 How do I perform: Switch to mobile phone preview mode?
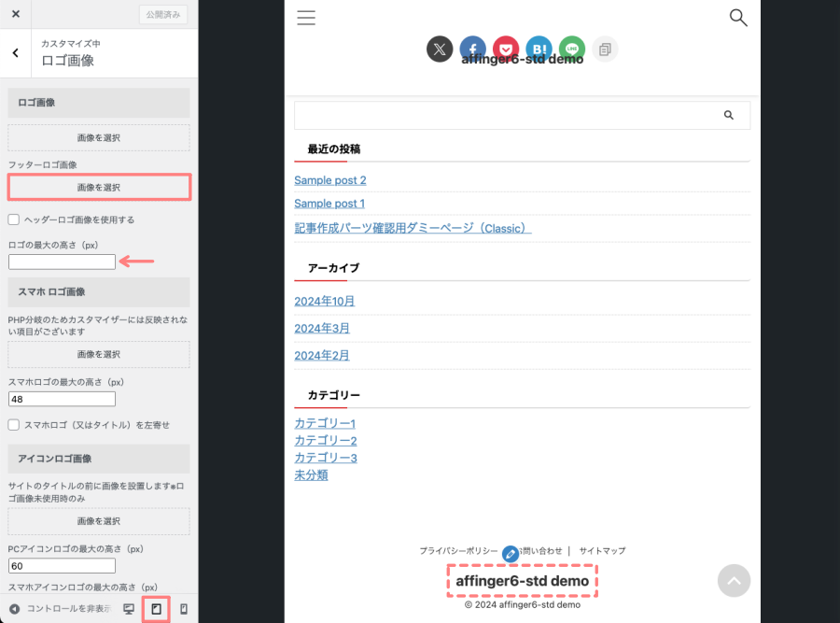[184, 609]
